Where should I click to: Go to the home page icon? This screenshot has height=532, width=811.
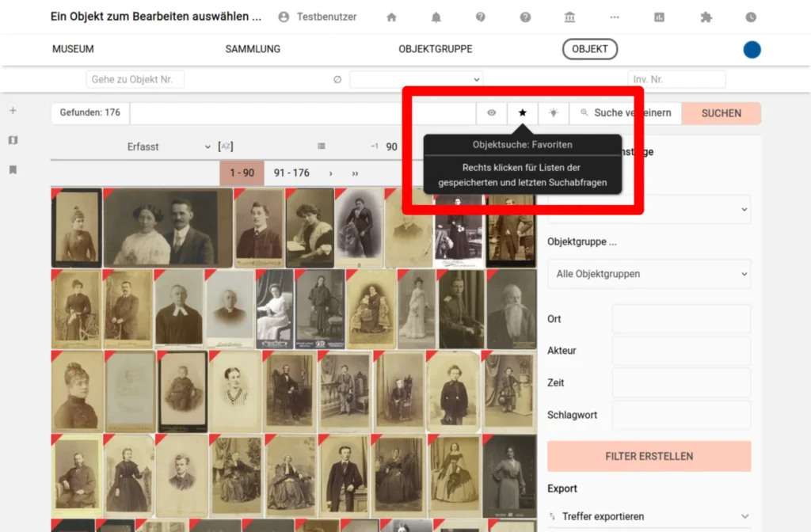(391, 17)
